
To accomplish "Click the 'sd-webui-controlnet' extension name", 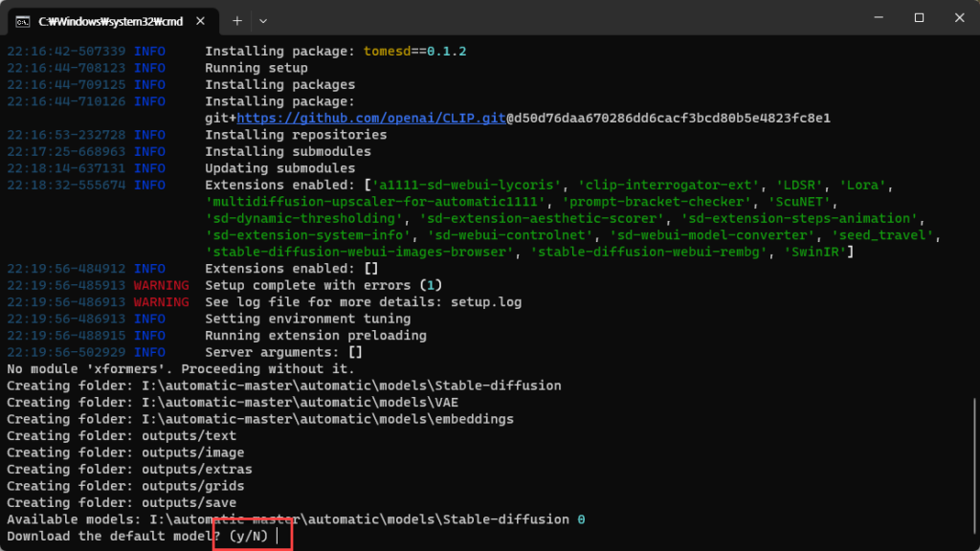I will click(x=510, y=235).
